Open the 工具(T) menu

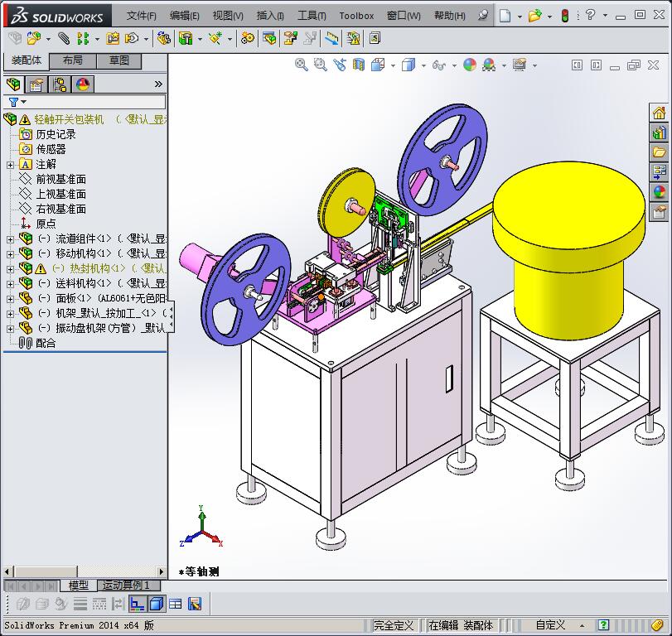pyautogui.click(x=312, y=16)
